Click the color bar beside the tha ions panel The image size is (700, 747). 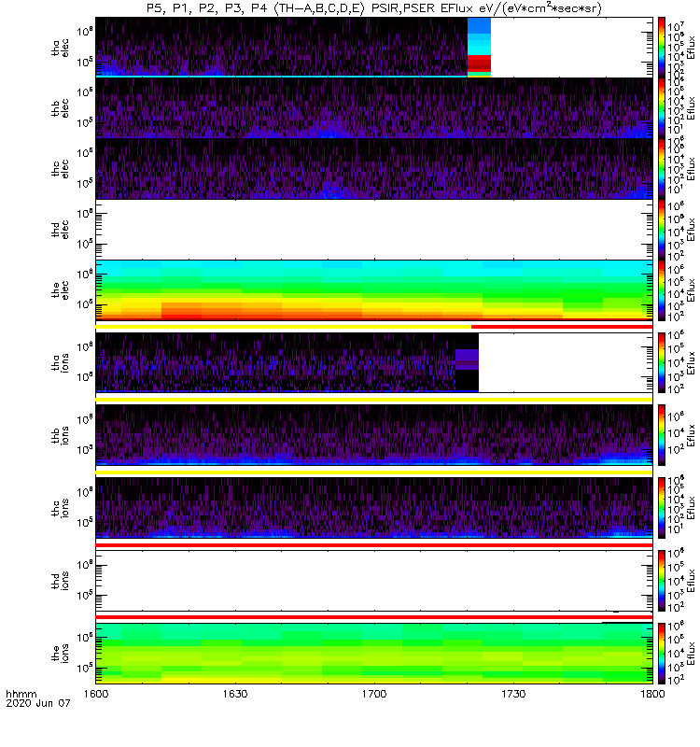662,362
